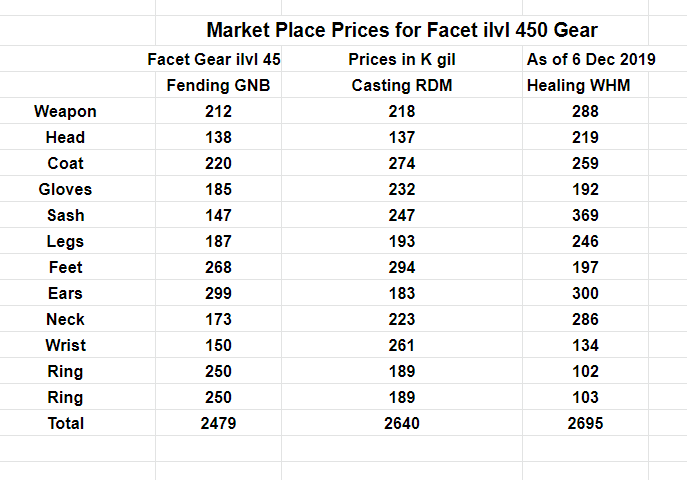Select the Weapon row label
Image resolution: width=687 pixels, height=480 pixels.
[x=65, y=112]
